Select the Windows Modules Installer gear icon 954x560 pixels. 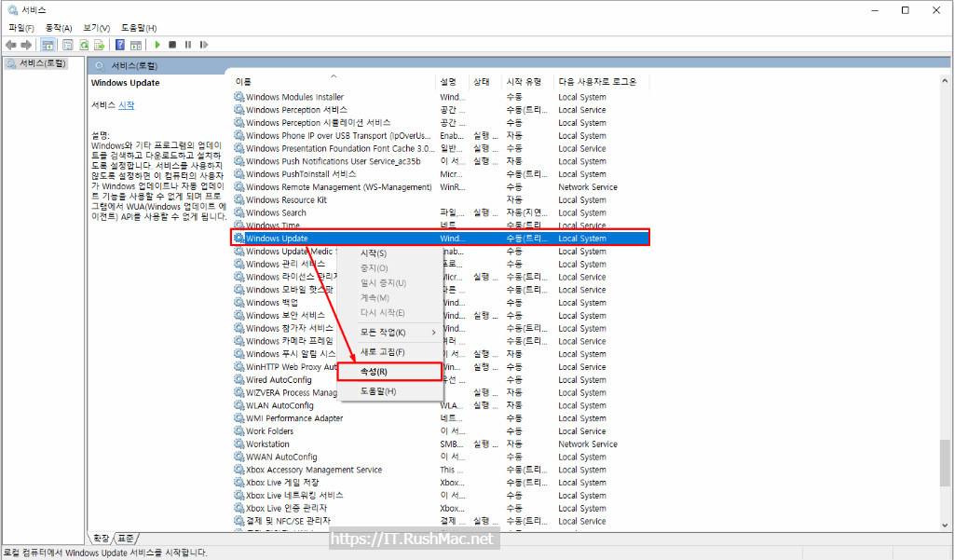point(239,97)
